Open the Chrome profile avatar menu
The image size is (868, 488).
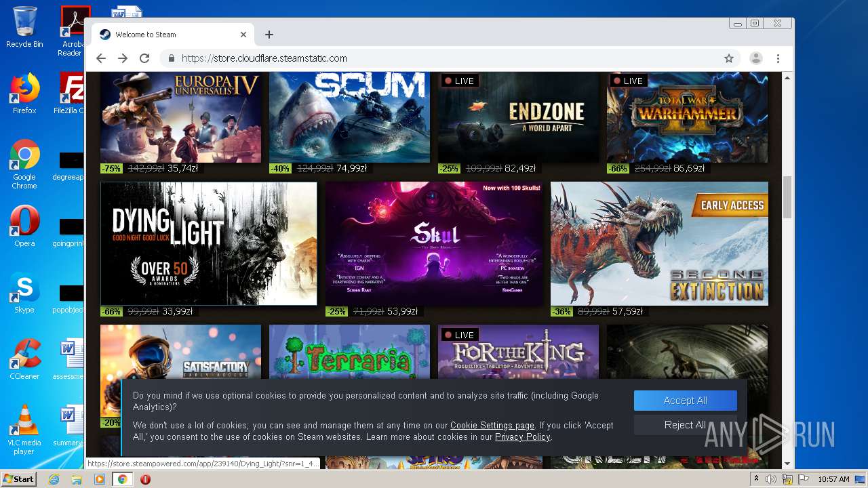point(755,58)
